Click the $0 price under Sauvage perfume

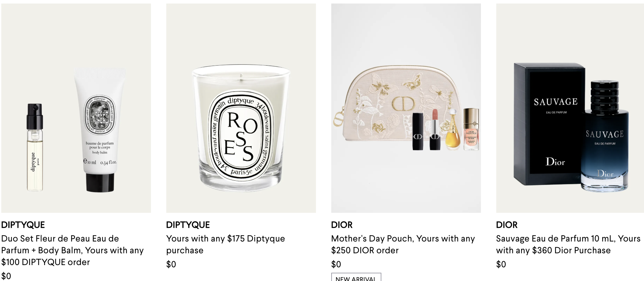(x=501, y=264)
